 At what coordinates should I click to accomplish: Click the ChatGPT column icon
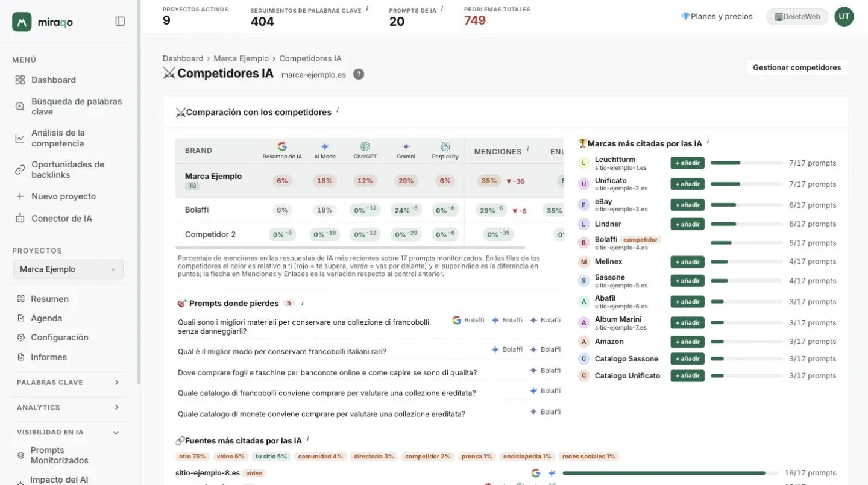[365, 146]
